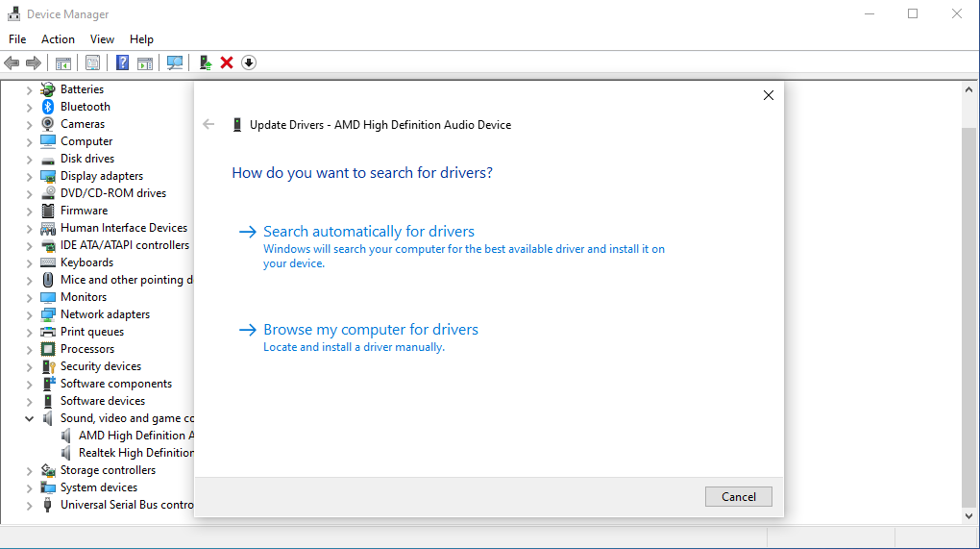Click the Mice and other pointing devices icon

point(47,280)
